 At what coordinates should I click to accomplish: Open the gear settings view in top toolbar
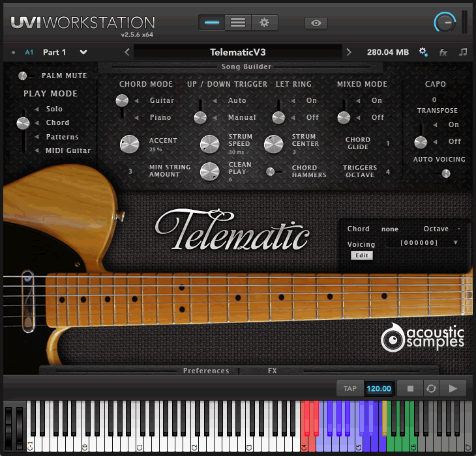point(265,23)
